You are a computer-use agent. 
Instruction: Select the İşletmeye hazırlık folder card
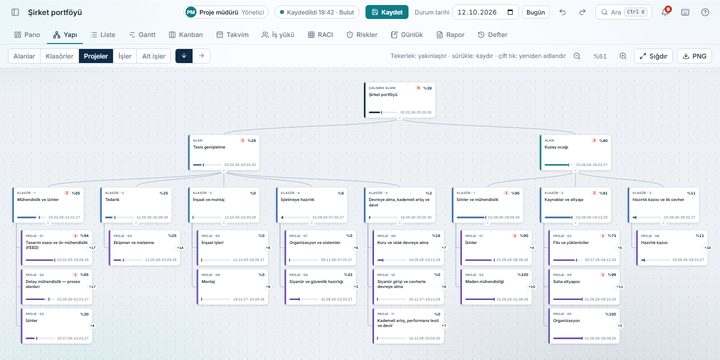(x=311, y=205)
